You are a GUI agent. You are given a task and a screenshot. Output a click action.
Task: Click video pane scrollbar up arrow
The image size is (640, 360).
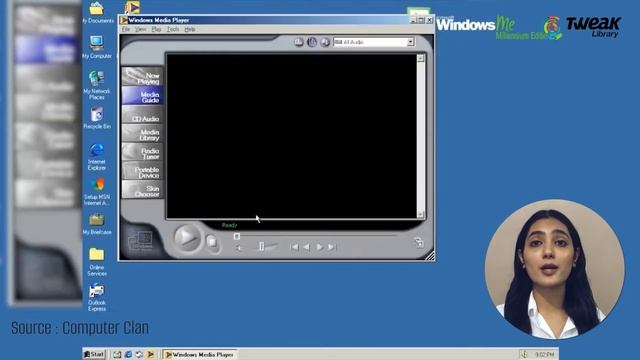420,58
